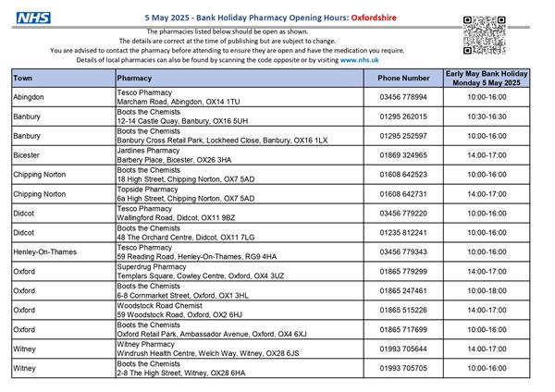Click phone number 03456 778994
555x392 pixels.
pos(403,97)
